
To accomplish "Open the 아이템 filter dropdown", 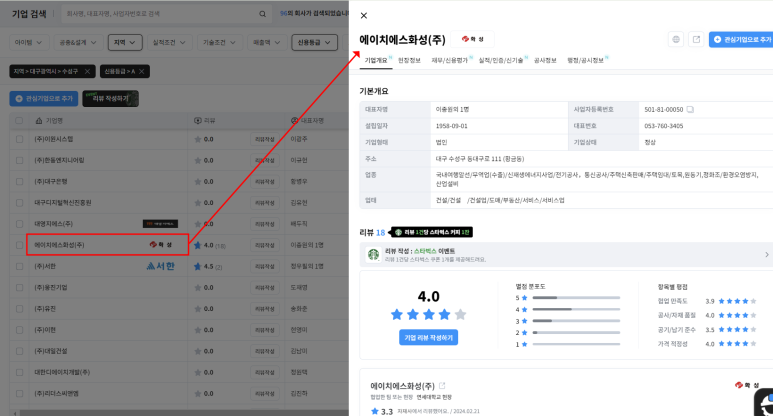I will click(29, 42).
